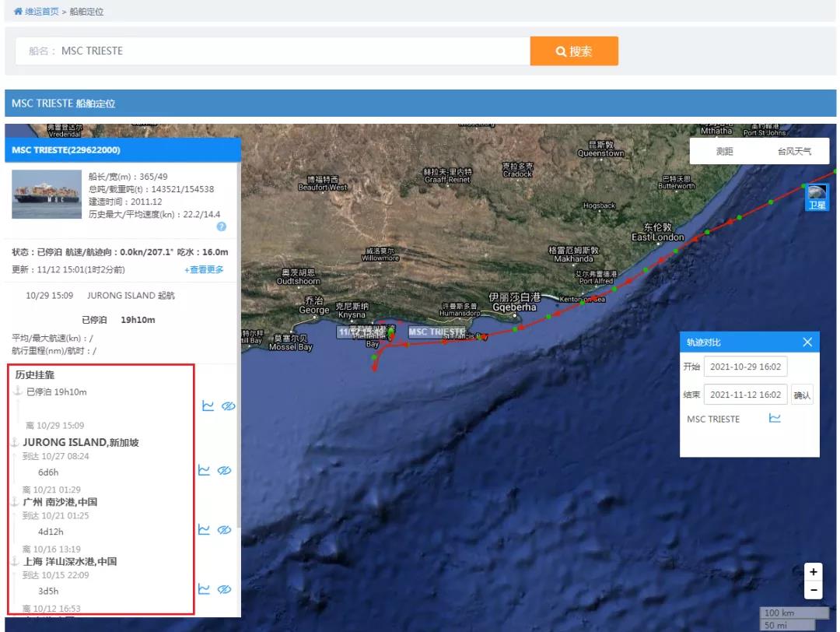Screen dimensions: 840x632
Task: Show chart for 已停泊 19h10m entry
Action: pos(208,406)
